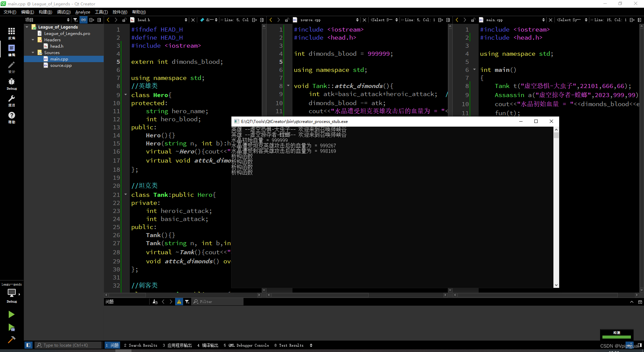Viewport: 644px width, 352px height.
Task: Close the source.cpp document
Action: pos(364,20)
